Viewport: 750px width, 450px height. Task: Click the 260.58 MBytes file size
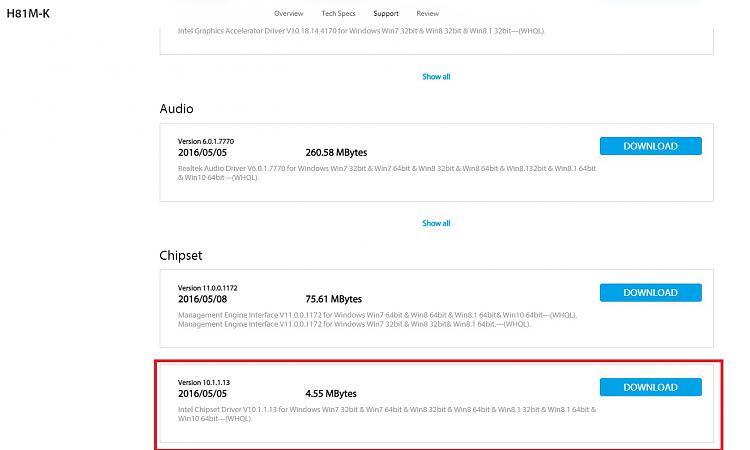click(x=336, y=153)
